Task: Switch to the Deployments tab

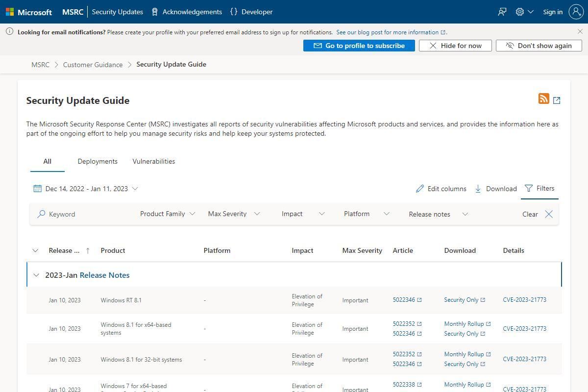Action: [x=98, y=161]
